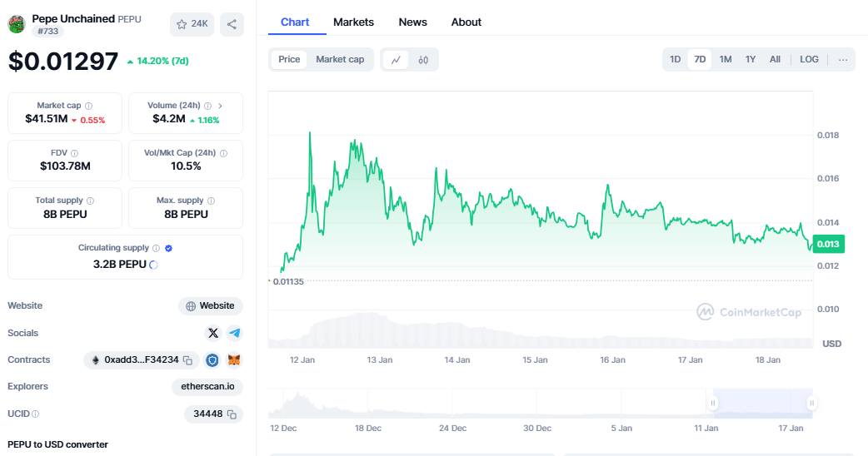Open the X (Twitter) social link

213,333
